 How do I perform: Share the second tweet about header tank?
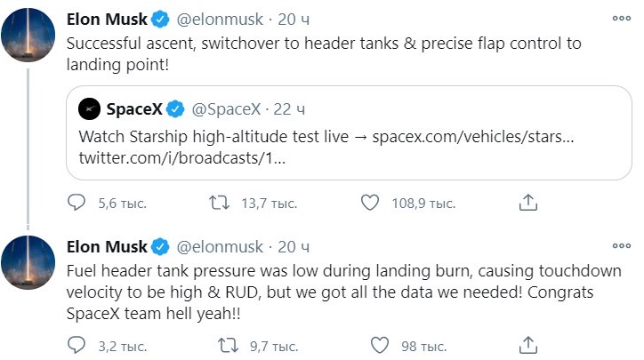click(x=528, y=344)
